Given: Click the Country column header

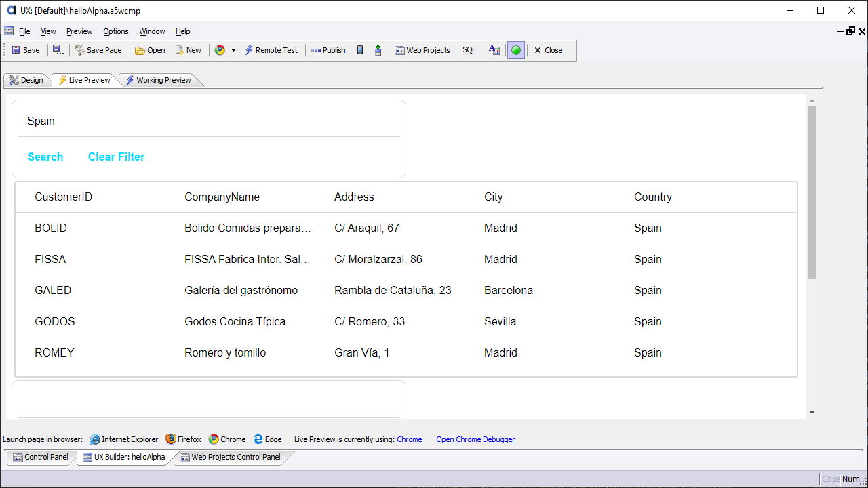Looking at the screenshot, I should point(653,197).
